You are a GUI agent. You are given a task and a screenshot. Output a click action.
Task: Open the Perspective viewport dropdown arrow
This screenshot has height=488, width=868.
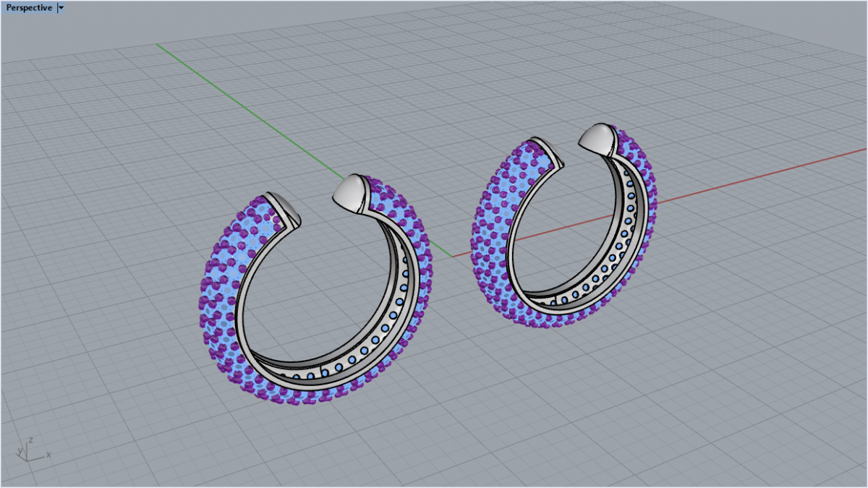click(x=61, y=8)
